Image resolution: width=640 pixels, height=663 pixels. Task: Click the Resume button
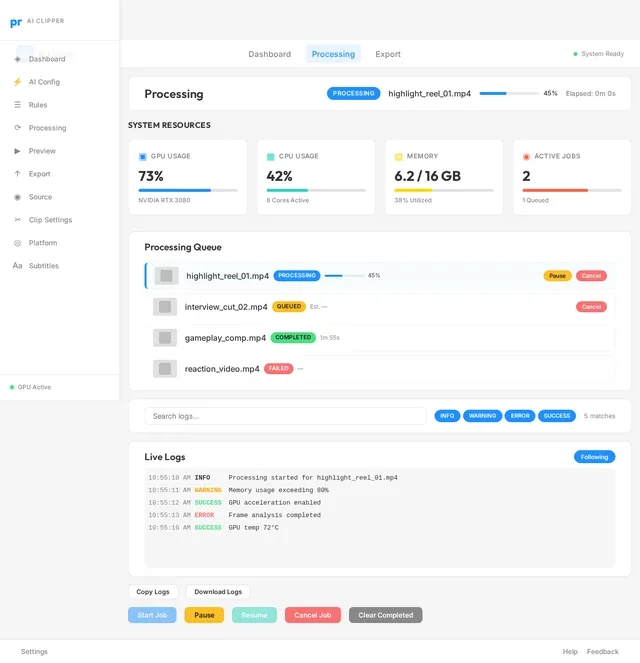tap(254, 615)
